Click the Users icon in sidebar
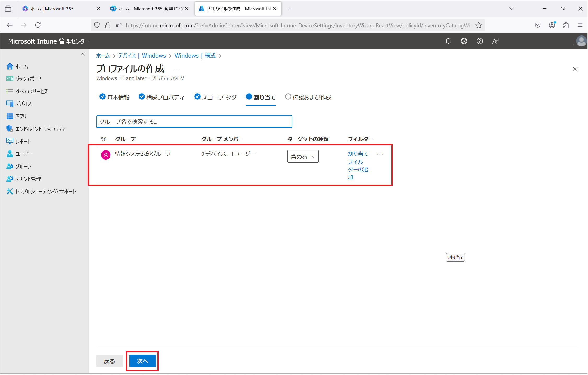Viewport: 588px width, 375px height. click(10, 154)
